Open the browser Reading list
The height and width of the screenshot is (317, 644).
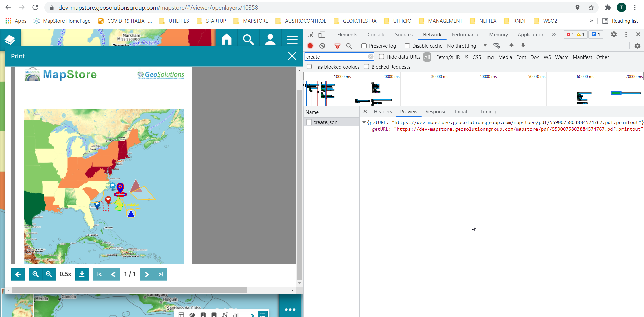coord(620,21)
